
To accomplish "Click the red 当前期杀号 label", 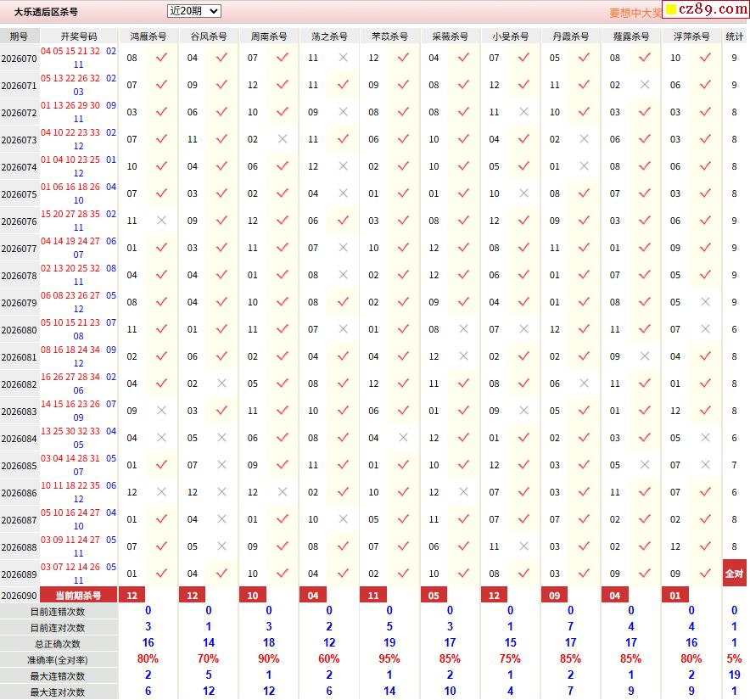I will [x=78, y=596].
